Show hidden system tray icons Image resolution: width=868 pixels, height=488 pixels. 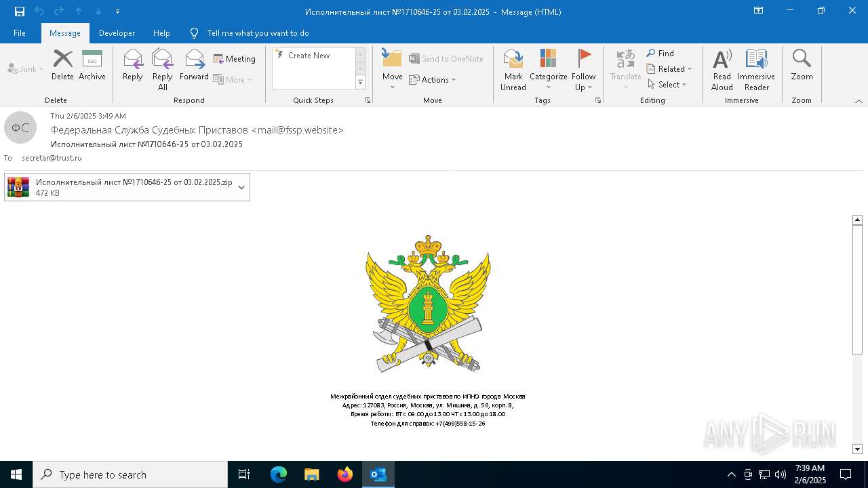tap(731, 474)
